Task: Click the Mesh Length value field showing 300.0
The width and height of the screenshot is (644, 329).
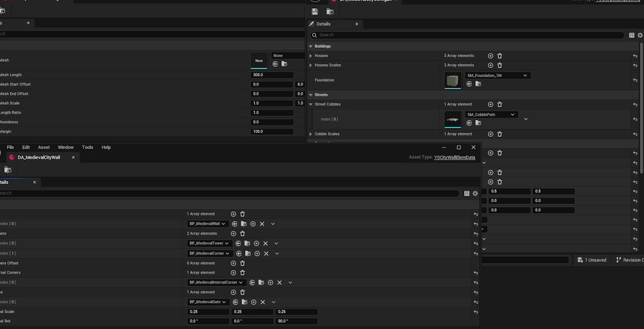Action: 271,75
